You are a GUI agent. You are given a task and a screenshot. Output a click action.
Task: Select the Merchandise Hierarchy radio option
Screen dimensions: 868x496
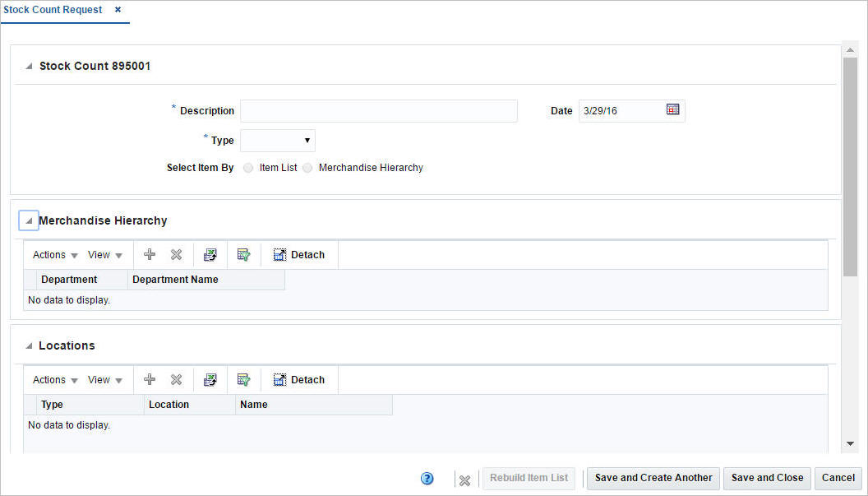point(307,168)
